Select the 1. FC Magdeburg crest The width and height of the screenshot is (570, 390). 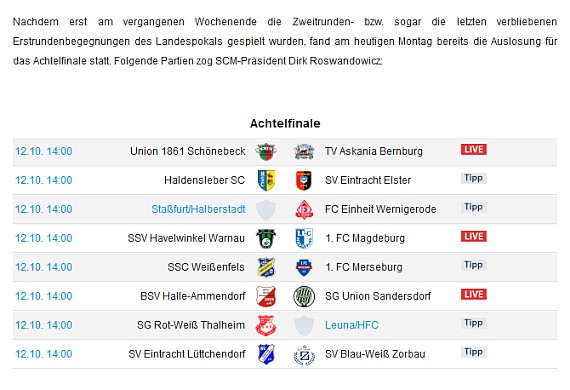pyautogui.click(x=304, y=238)
